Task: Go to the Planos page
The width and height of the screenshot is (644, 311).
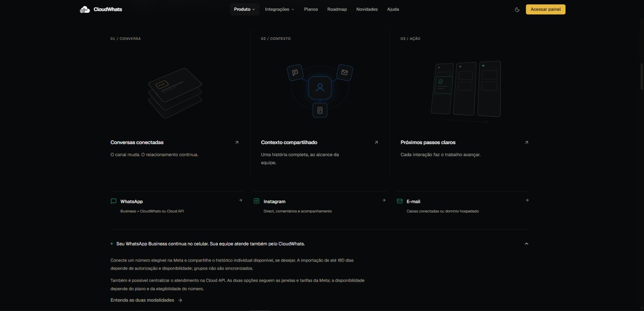Action: 311,9
